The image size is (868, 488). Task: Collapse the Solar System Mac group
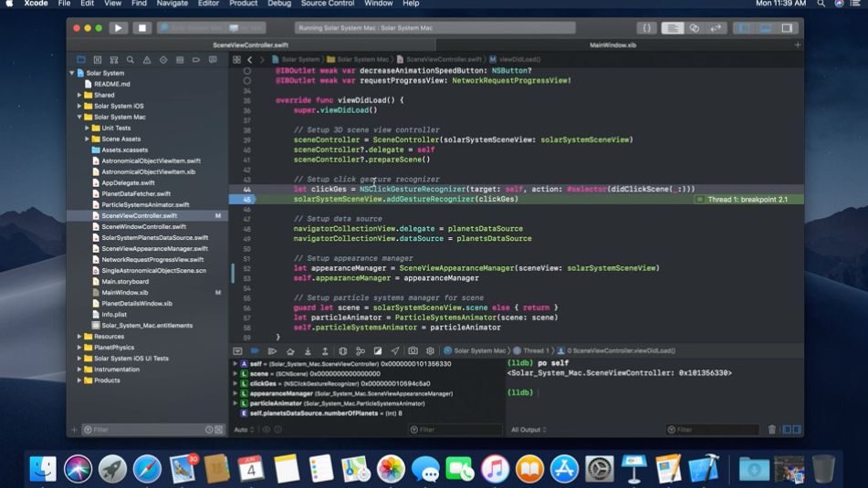[x=80, y=117]
